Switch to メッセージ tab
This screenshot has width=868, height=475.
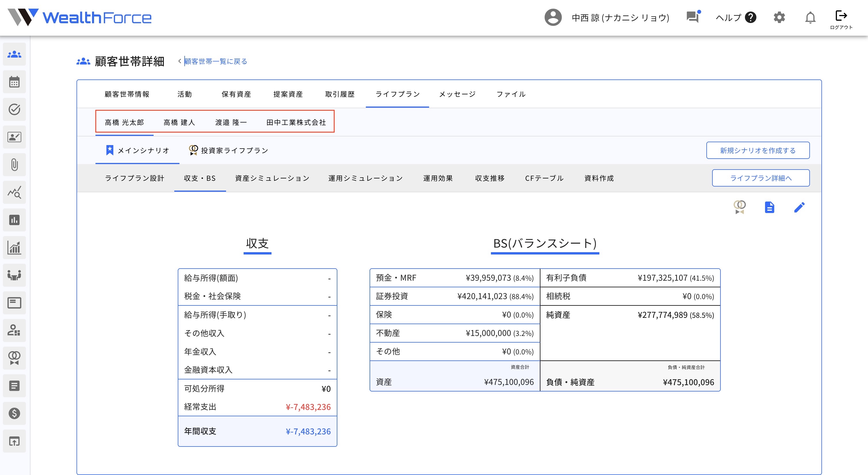coord(457,94)
